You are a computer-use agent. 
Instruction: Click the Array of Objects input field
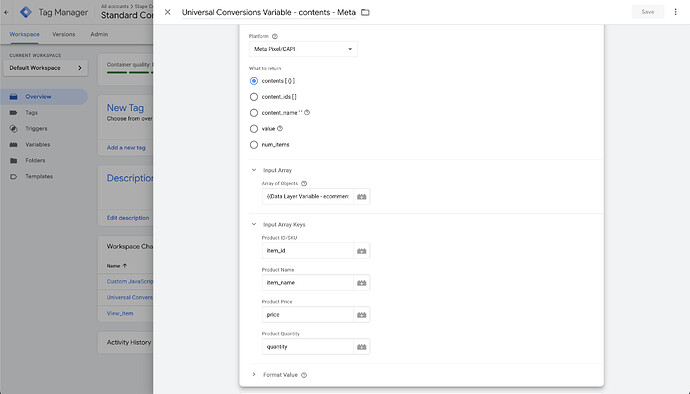pos(308,196)
